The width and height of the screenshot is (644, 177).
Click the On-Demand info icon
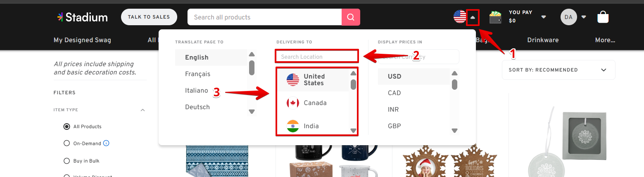[x=106, y=144]
